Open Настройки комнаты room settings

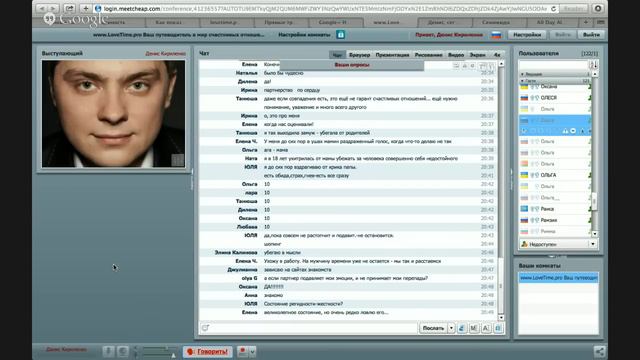click(304, 35)
